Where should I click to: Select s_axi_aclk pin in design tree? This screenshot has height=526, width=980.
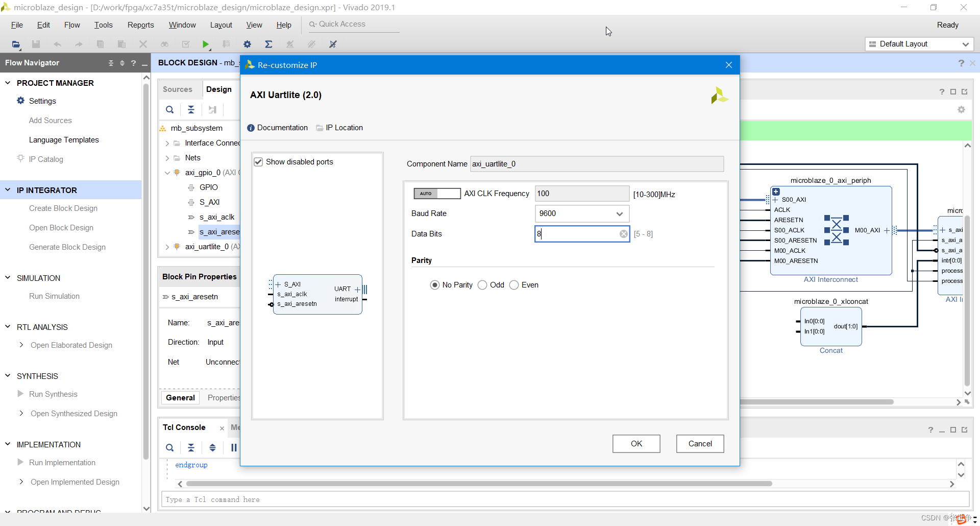[x=217, y=217]
